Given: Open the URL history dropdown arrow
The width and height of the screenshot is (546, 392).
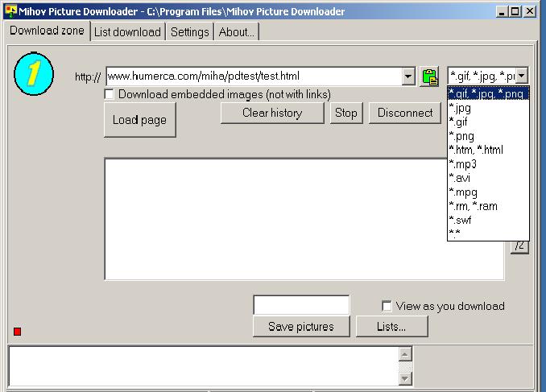Looking at the screenshot, I should click(x=408, y=76).
